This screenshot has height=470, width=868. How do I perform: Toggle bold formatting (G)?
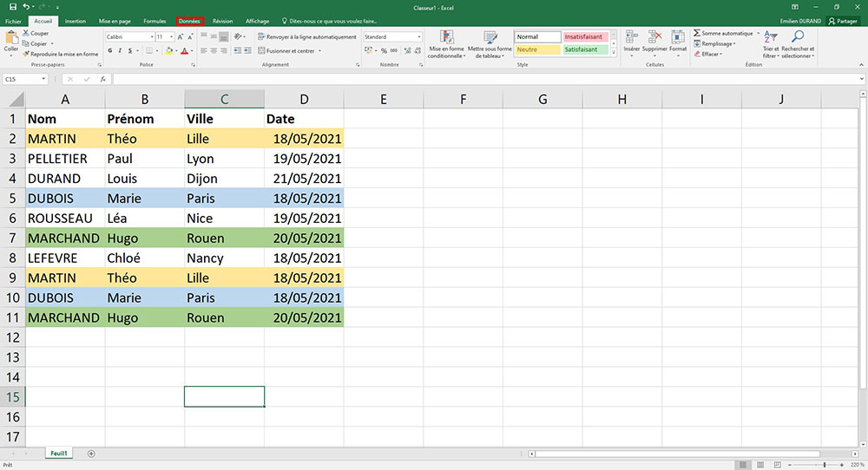[109, 51]
